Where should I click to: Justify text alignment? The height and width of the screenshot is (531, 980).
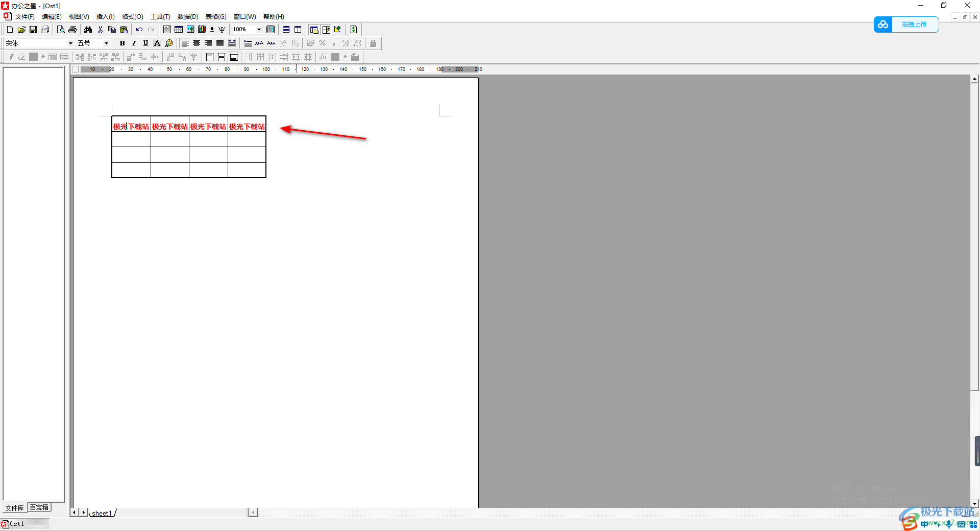(x=220, y=43)
